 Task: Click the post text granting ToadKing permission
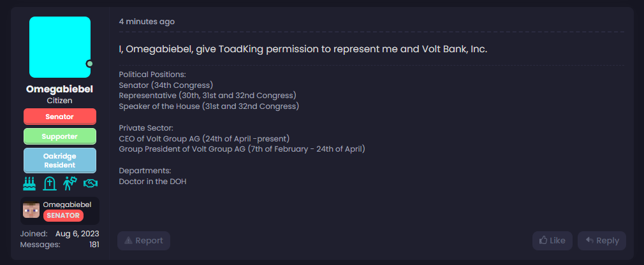coord(303,49)
